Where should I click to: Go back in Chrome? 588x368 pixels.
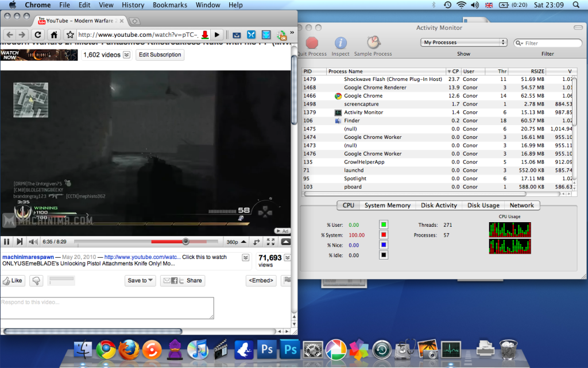(10, 35)
